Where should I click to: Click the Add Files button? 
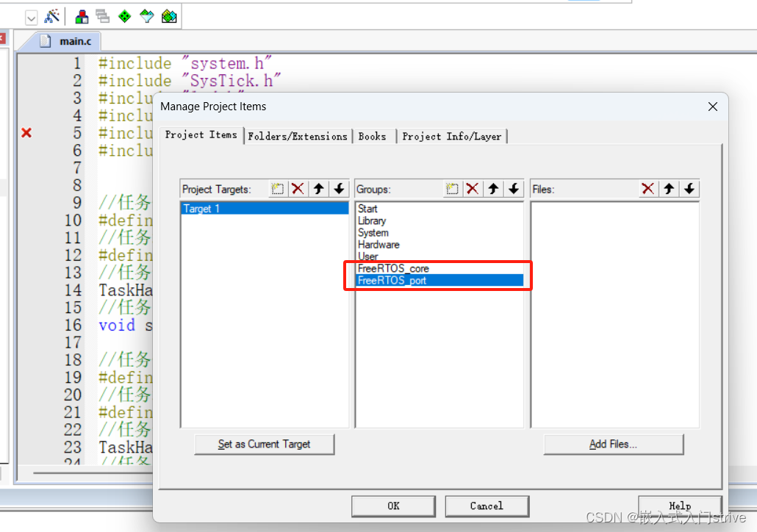pyautogui.click(x=613, y=444)
